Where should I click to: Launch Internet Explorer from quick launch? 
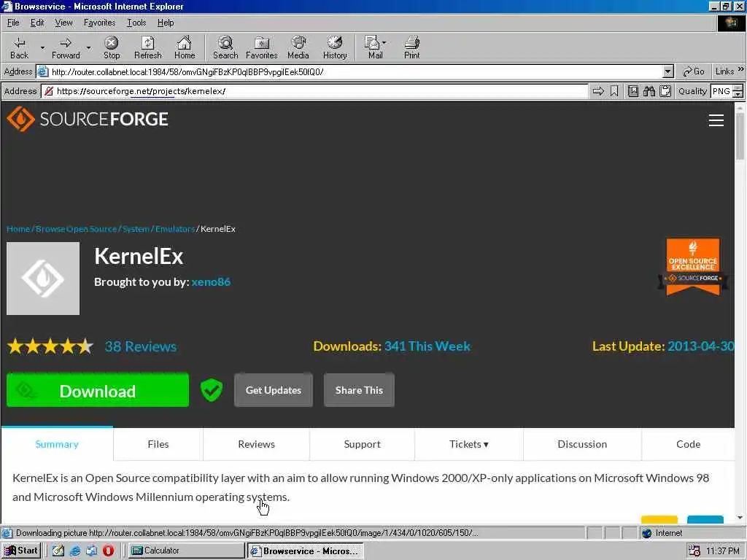tap(75, 551)
